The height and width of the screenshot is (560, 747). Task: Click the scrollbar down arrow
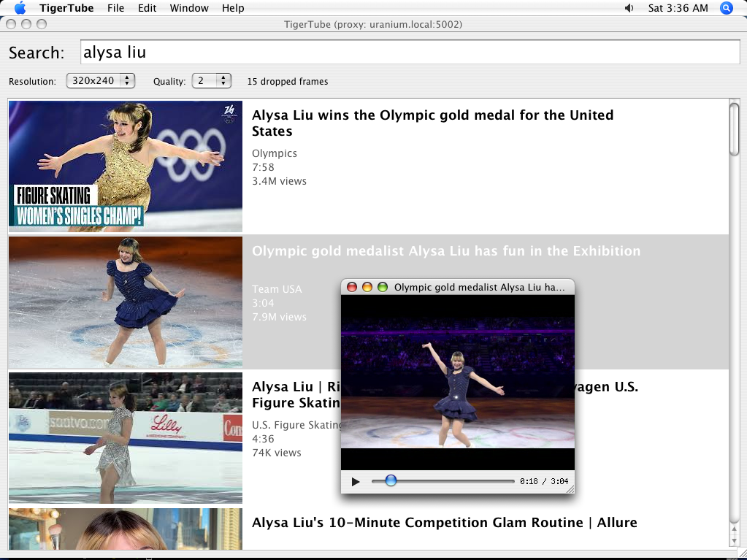point(734,540)
